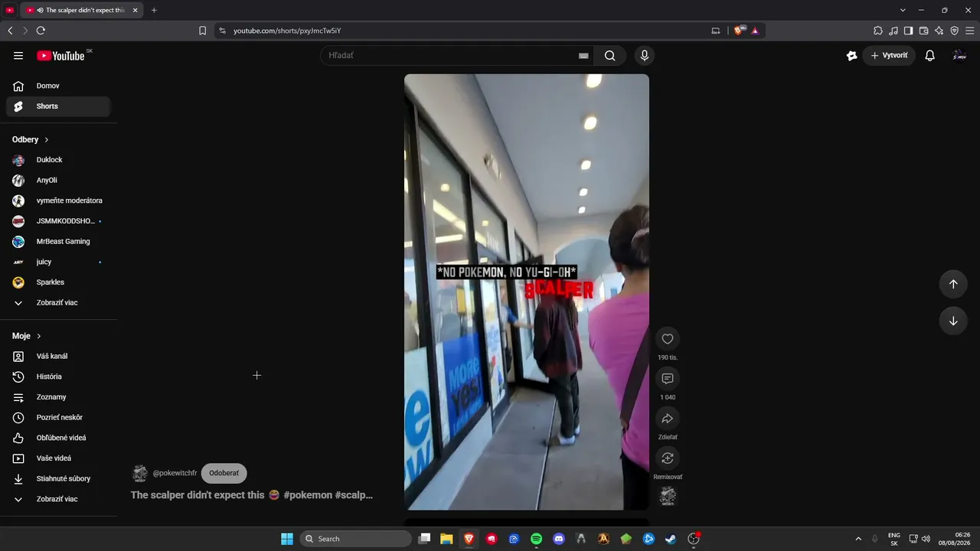Viewport: 980px width, 551px height.
Task: Expand bottom Zobraziť viac under Stiahnuté súbory
Action: point(58,499)
